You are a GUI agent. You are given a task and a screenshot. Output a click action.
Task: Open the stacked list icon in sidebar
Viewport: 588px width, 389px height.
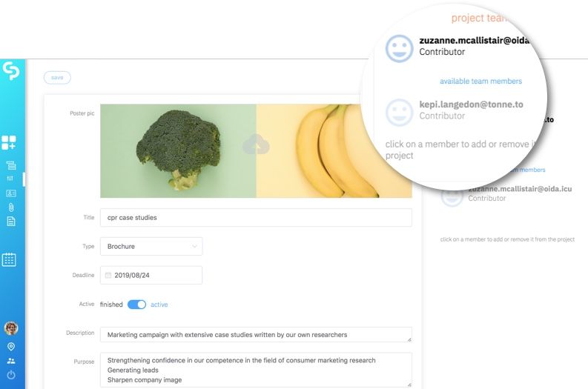(11, 165)
